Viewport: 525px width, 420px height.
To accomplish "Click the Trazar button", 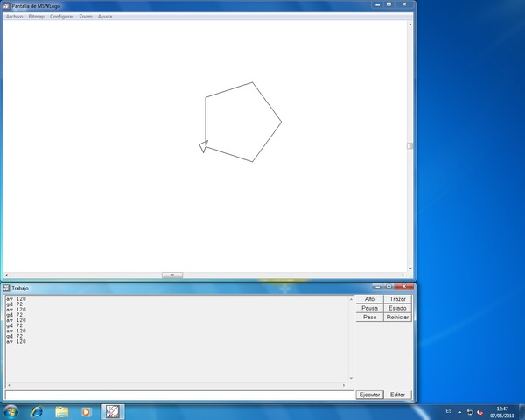I will point(397,299).
